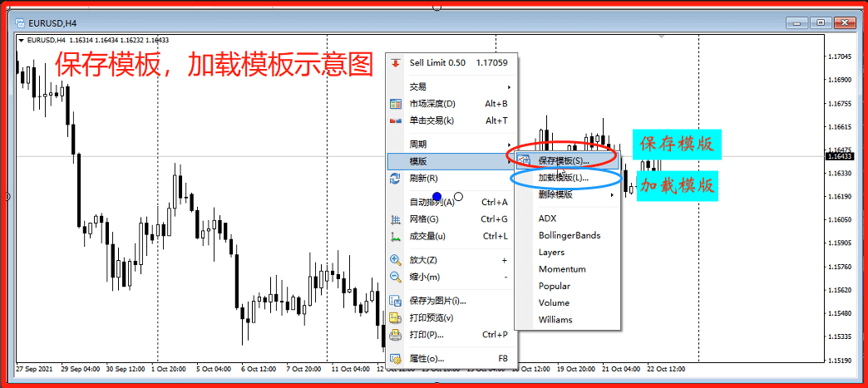The width and height of the screenshot is (868, 388).
Task: Toggle 成交量(u) volumes display
Action: pyautogui.click(x=451, y=236)
